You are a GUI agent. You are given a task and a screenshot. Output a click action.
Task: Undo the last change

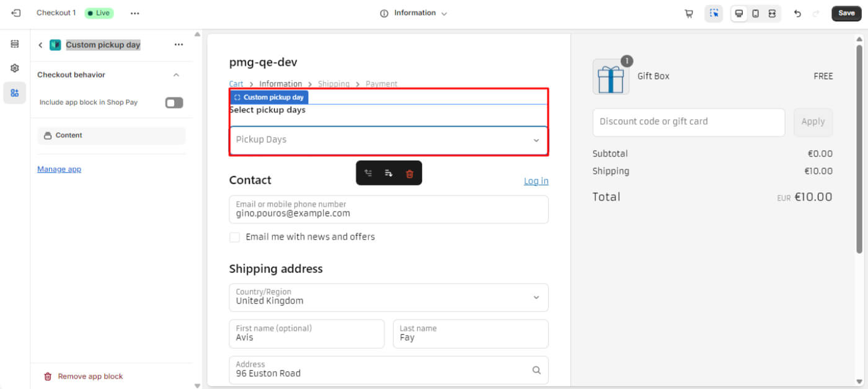797,14
